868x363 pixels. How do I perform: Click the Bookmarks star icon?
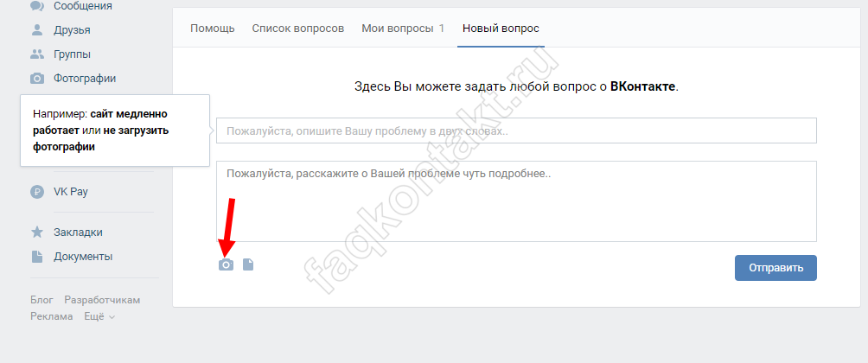[x=37, y=232]
